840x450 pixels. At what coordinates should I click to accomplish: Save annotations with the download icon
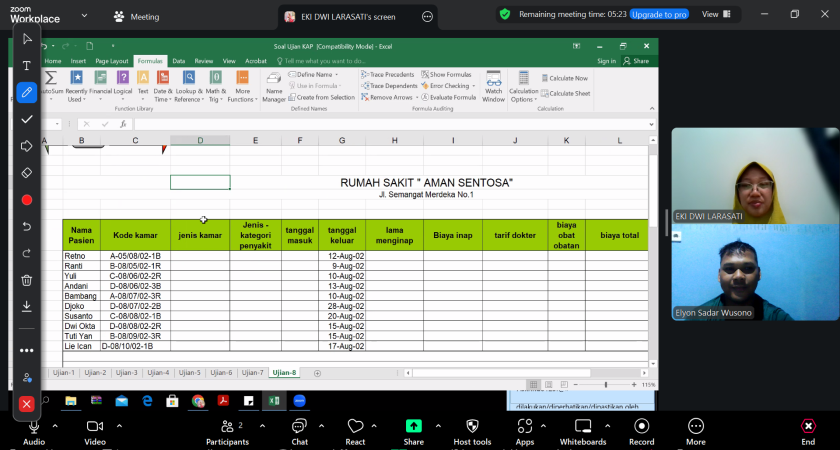tap(27, 306)
